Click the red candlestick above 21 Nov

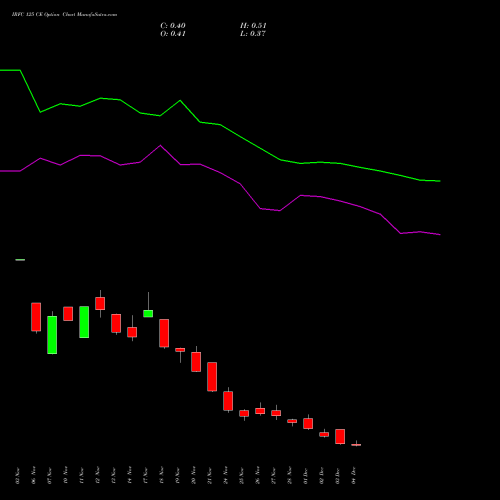coord(212,377)
